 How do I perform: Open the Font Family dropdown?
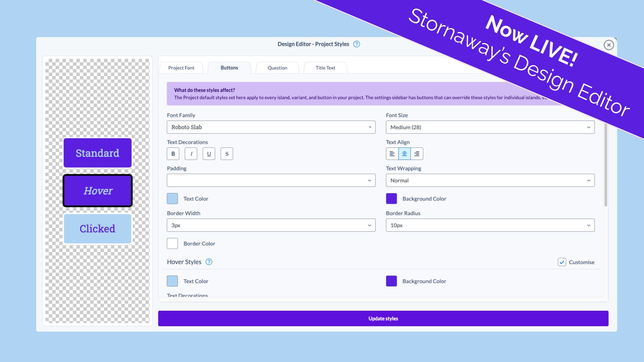pos(271,127)
